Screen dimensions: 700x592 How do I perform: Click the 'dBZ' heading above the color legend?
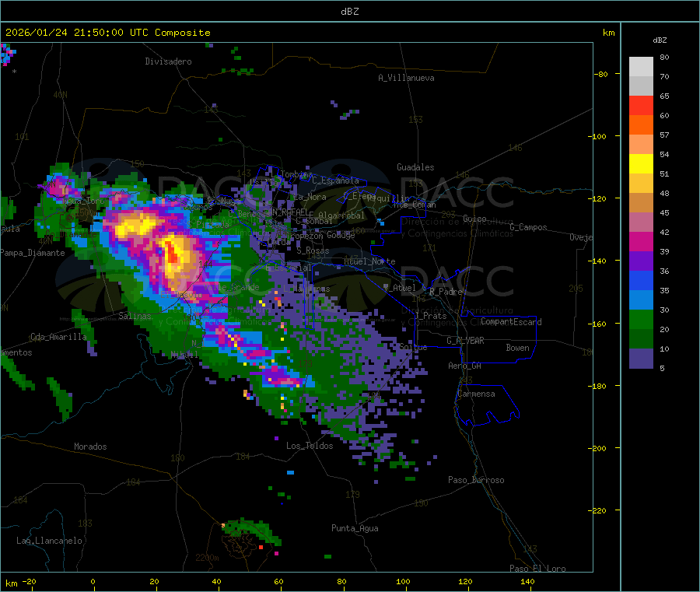[660, 40]
